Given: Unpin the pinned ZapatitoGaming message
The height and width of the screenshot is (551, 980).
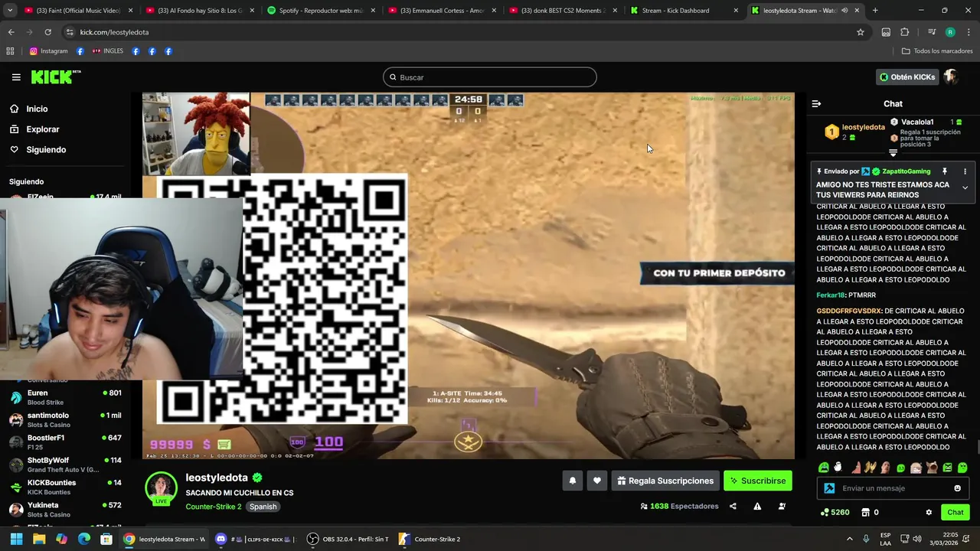Looking at the screenshot, I should tap(945, 171).
